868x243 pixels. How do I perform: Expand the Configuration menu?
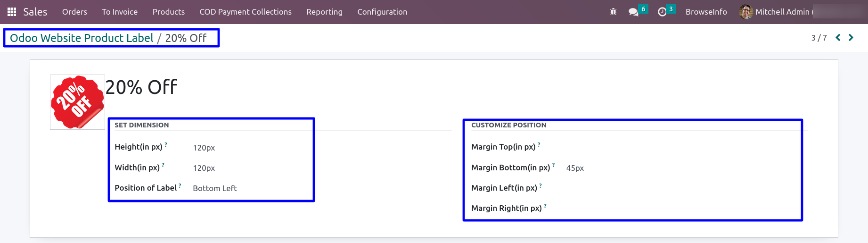[382, 12]
